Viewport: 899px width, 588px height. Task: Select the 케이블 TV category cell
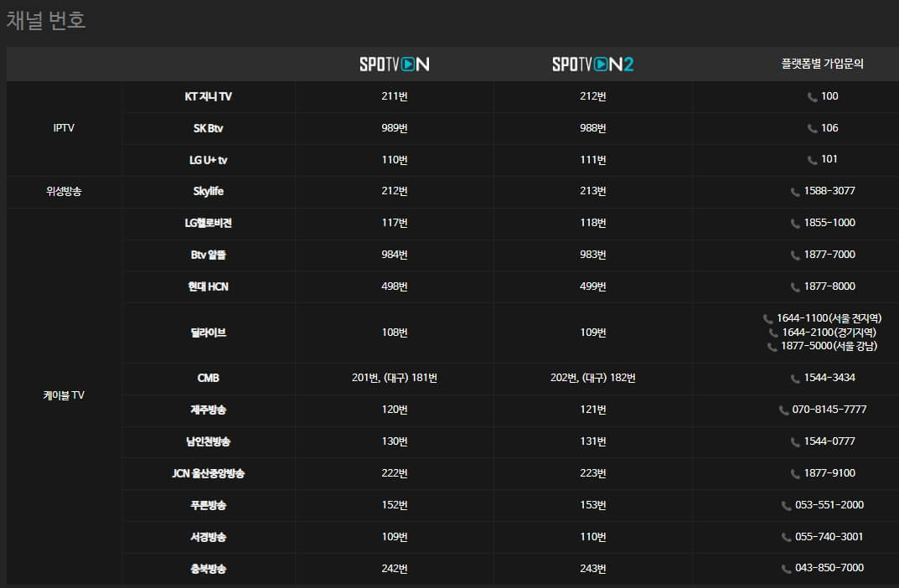[x=64, y=396]
